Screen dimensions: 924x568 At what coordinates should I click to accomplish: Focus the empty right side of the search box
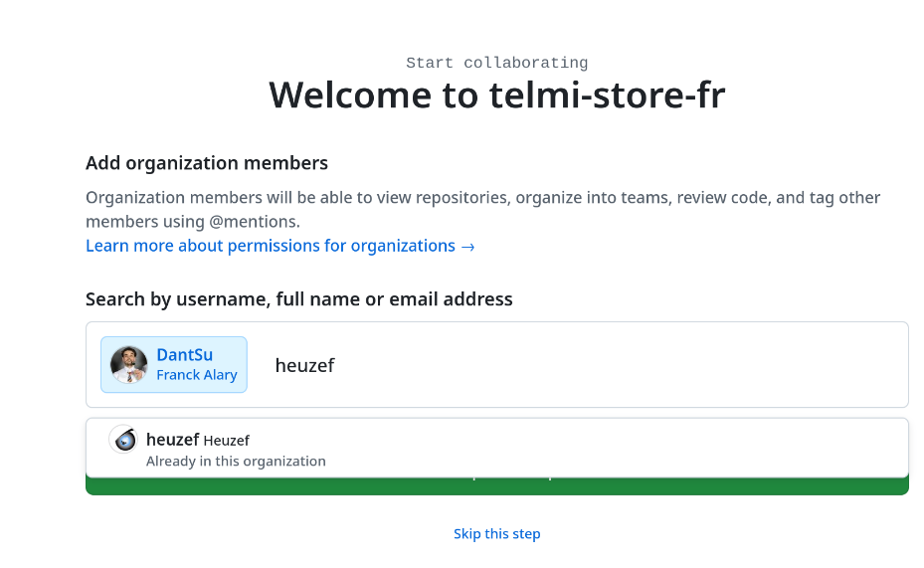pyautogui.click(x=647, y=365)
